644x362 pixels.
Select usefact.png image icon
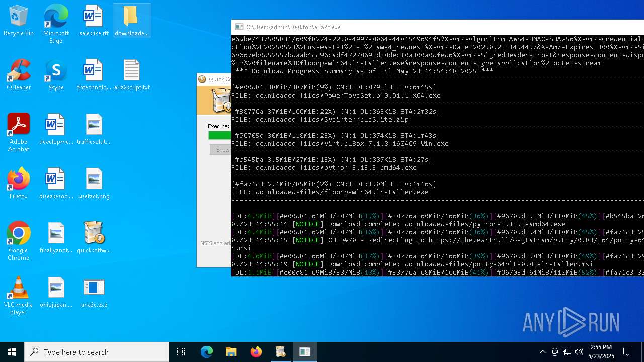pyautogui.click(x=94, y=184)
